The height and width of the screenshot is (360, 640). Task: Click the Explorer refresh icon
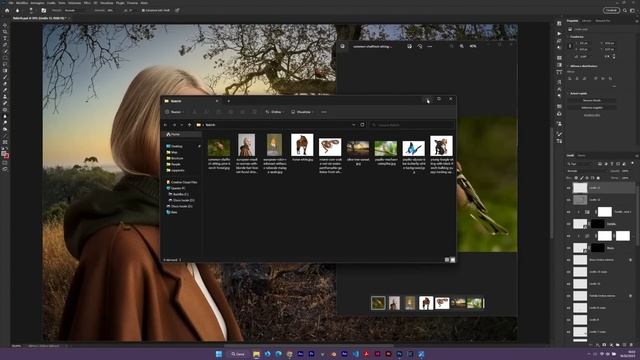coord(362,125)
